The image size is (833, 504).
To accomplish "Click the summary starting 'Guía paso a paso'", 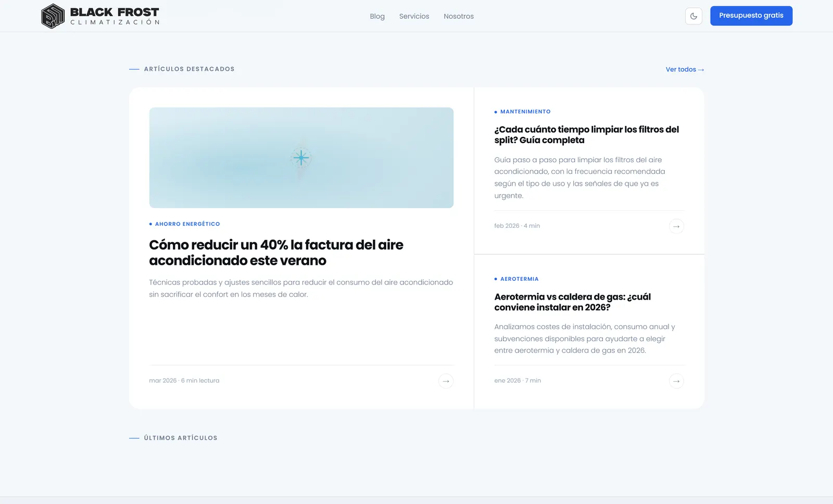I will point(580,178).
